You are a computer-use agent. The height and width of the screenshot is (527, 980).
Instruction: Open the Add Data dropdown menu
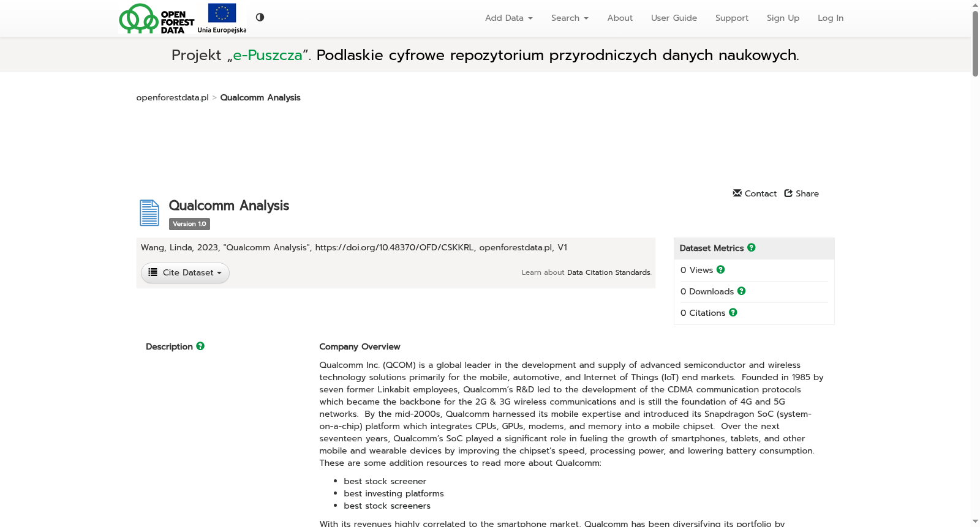[509, 18]
